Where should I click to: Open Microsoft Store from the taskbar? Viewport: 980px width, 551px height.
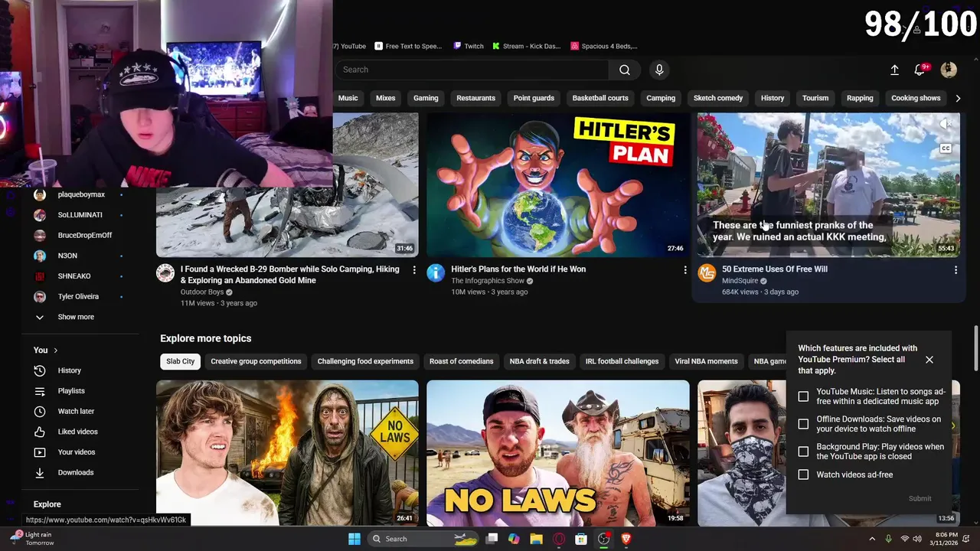581,539
